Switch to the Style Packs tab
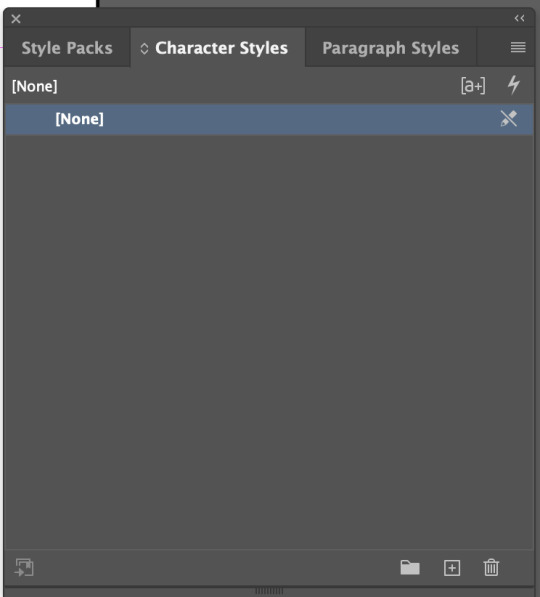 [x=67, y=48]
